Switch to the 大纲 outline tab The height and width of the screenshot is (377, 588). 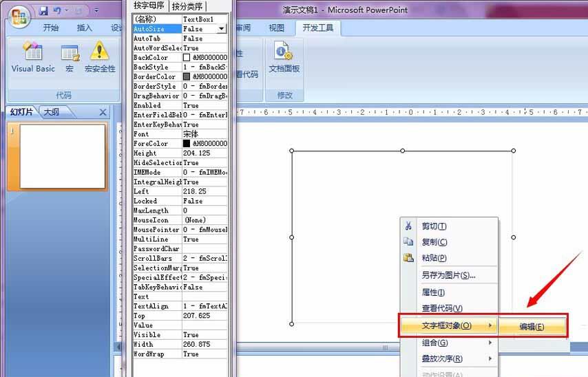coord(51,112)
